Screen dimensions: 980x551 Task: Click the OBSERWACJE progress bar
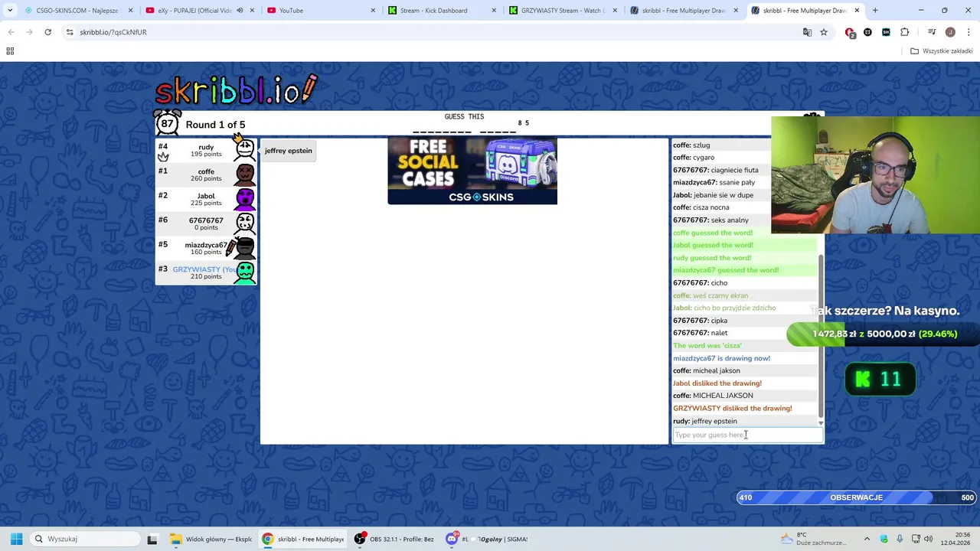click(x=856, y=497)
